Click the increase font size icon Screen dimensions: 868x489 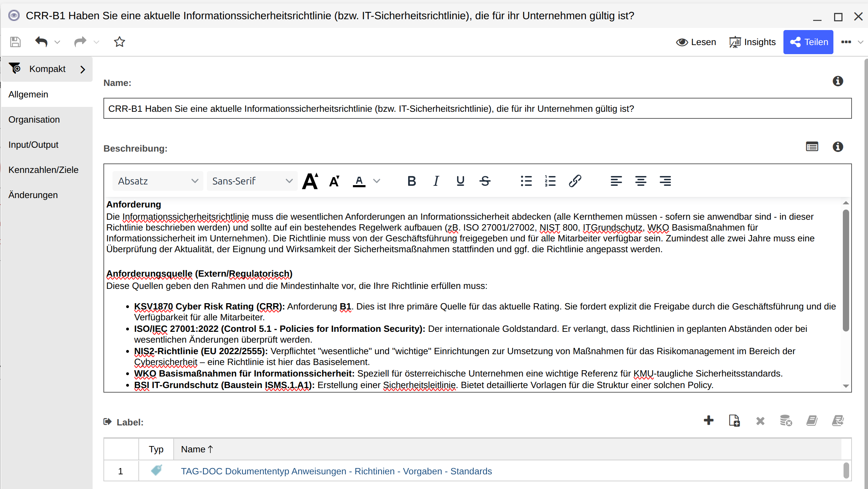point(310,181)
